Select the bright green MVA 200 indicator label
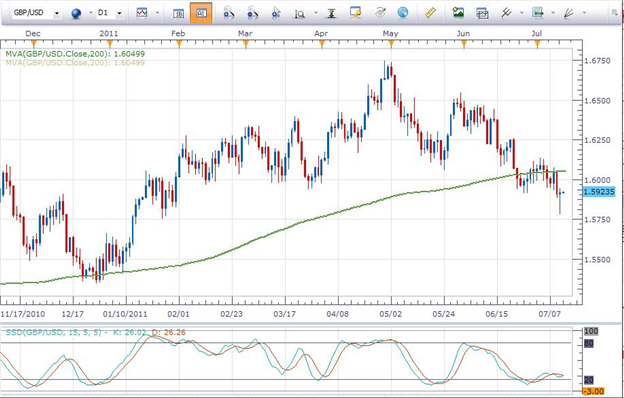Screen dimensions: 624x398 coord(75,54)
